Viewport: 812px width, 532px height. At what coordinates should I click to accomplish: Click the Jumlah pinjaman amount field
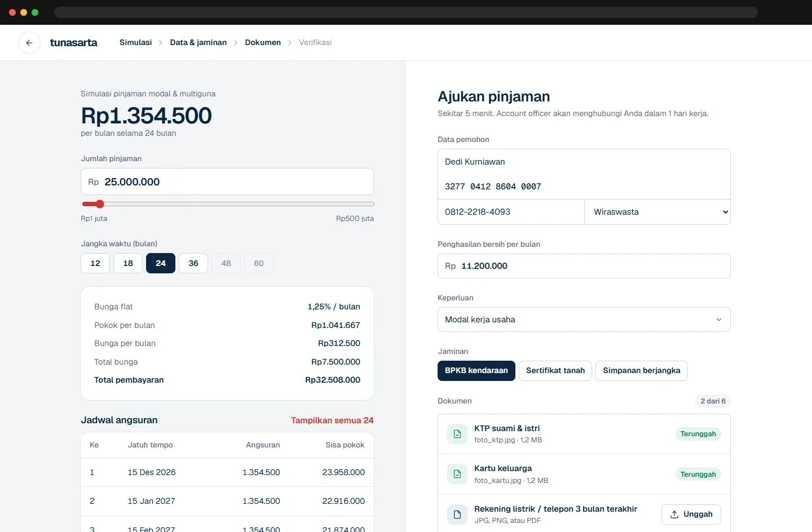pyautogui.click(x=227, y=181)
